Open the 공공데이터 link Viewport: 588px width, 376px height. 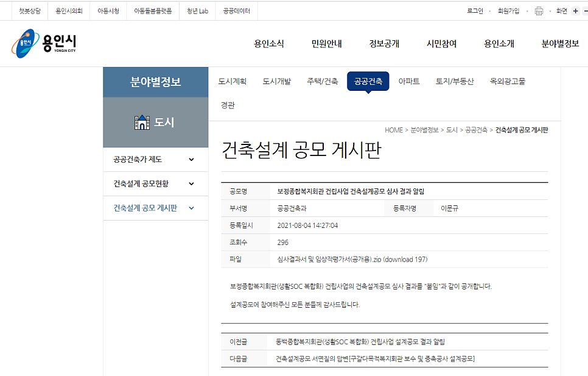(237, 11)
